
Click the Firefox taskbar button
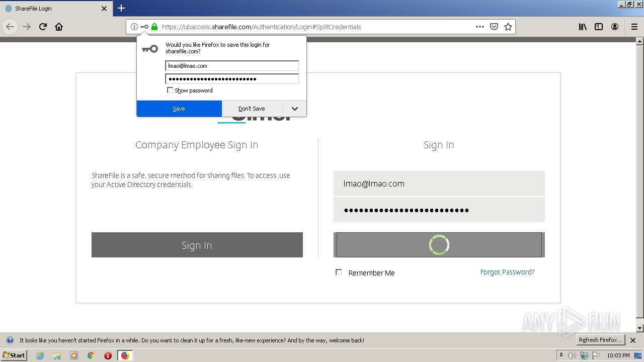(x=125, y=355)
